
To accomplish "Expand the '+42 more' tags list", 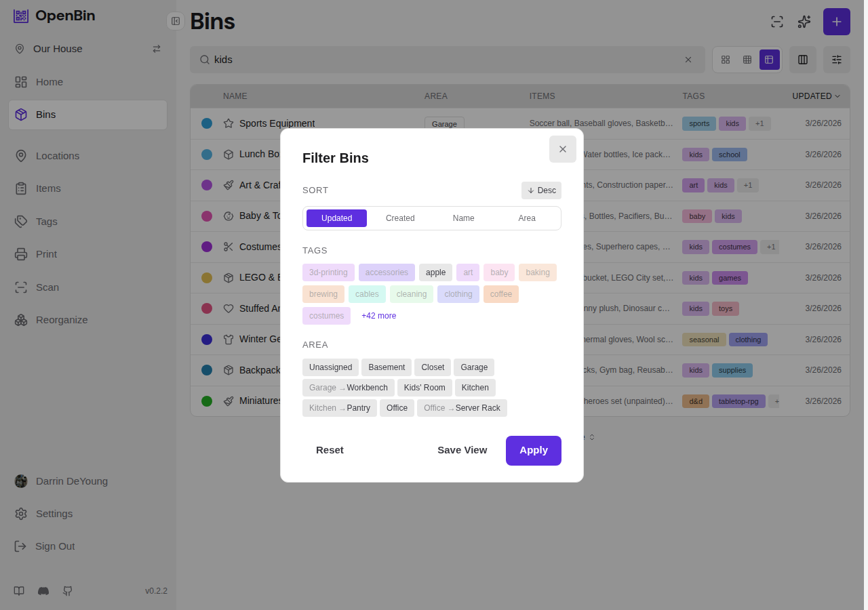I will 378,315.
